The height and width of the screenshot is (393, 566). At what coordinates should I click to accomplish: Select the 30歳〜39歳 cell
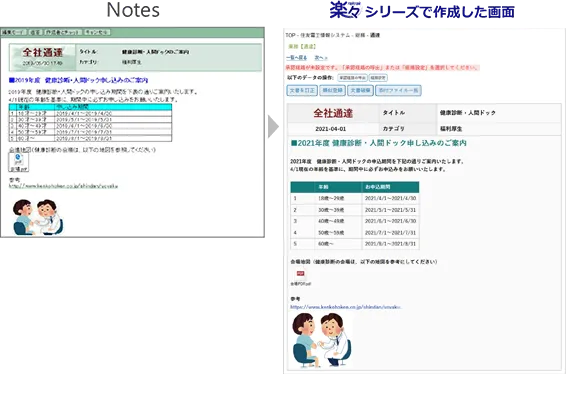(x=338, y=210)
